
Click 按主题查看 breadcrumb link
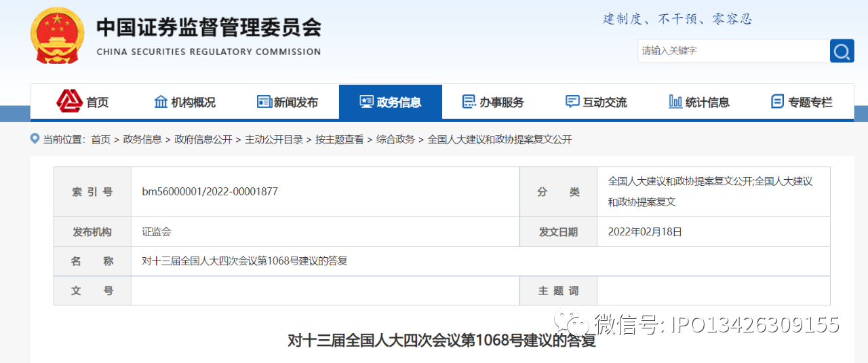pos(340,139)
